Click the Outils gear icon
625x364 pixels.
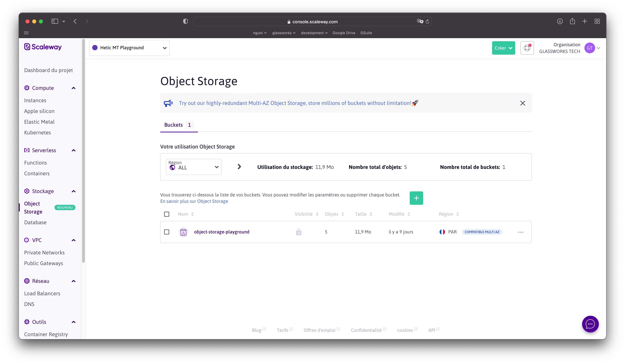click(27, 322)
